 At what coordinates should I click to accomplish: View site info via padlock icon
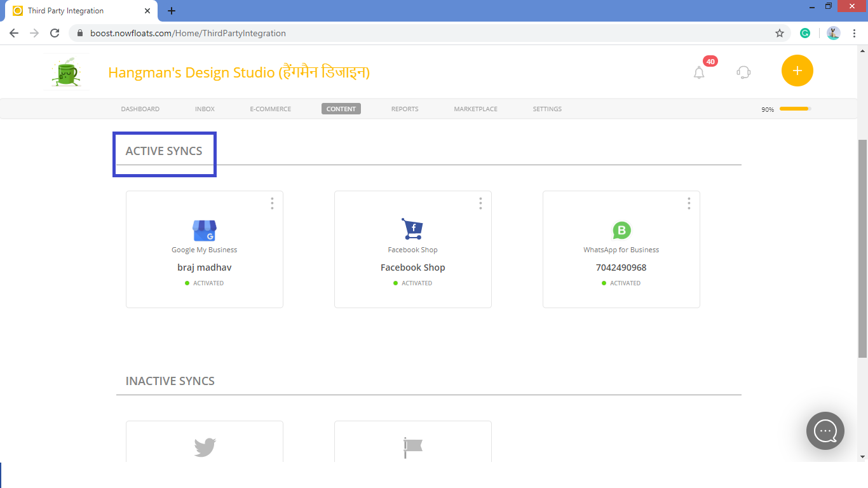(80, 33)
